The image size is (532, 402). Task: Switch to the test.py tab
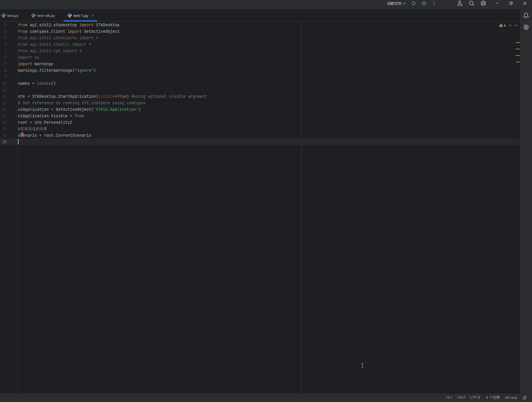pyautogui.click(x=13, y=16)
